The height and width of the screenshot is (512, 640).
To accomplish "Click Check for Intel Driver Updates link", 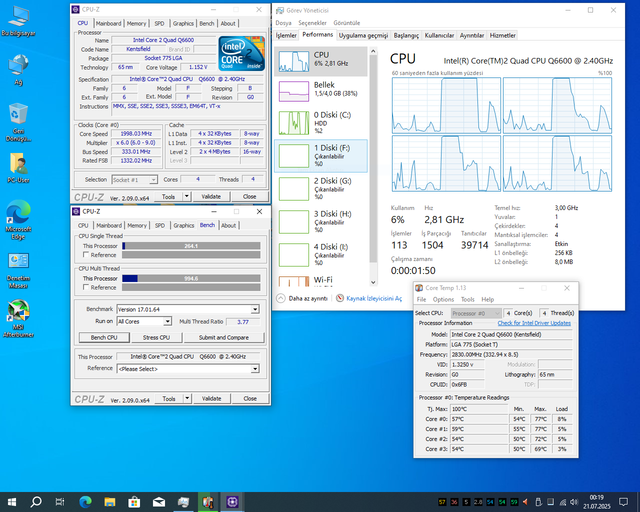I will 534,323.
